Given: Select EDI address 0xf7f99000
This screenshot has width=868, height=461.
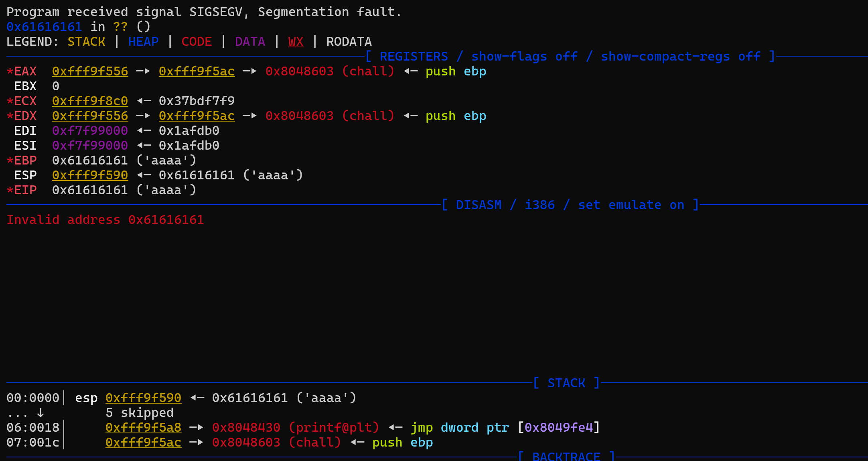Looking at the screenshot, I should 90,131.
